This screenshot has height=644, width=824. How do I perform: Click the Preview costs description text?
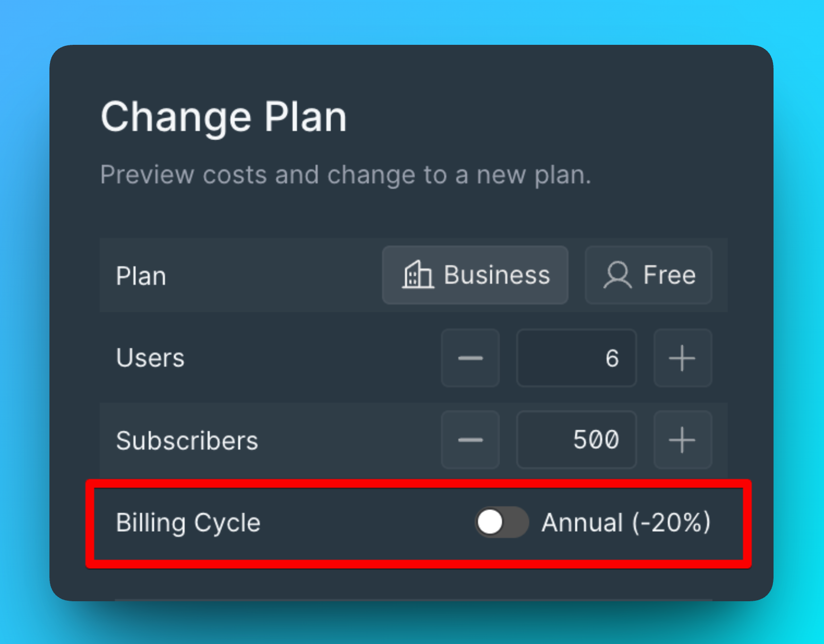pyautogui.click(x=345, y=175)
